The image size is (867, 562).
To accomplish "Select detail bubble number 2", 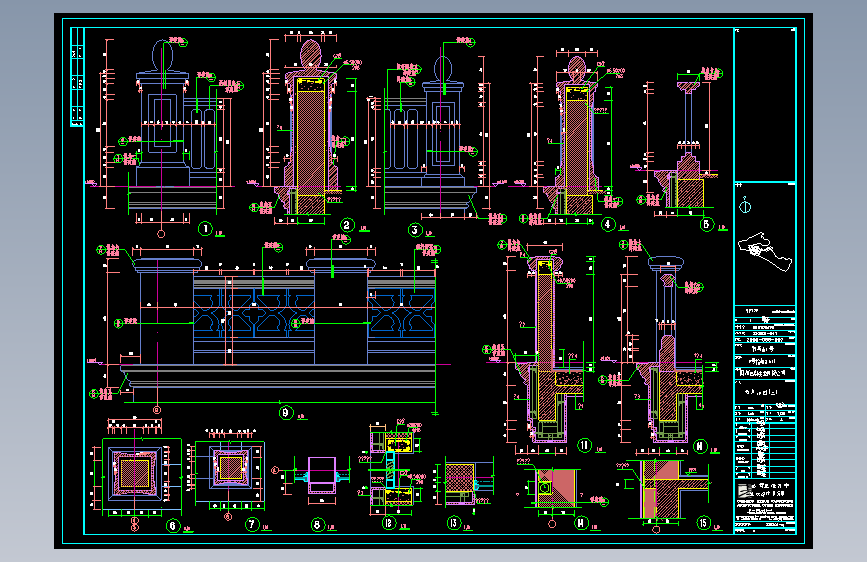I will click(346, 225).
